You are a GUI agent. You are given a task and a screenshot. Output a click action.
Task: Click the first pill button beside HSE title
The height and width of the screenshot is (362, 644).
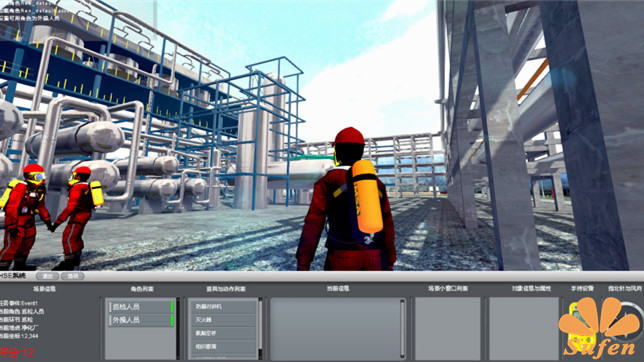click(x=48, y=276)
